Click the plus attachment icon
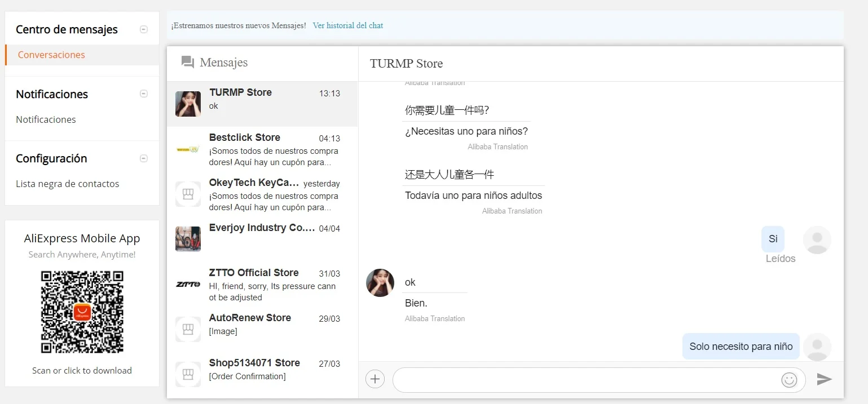 pyautogui.click(x=375, y=379)
